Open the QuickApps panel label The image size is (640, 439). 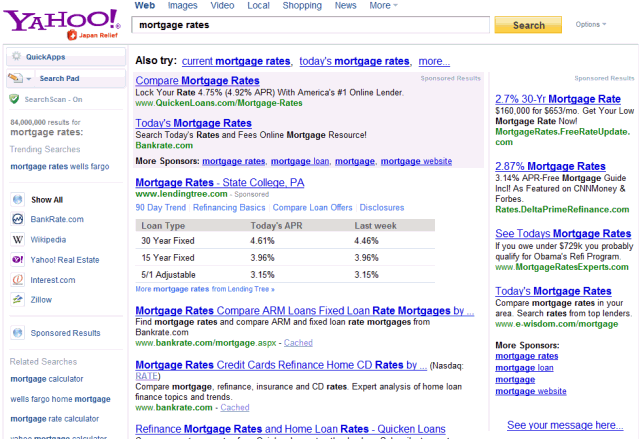click(45, 57)
